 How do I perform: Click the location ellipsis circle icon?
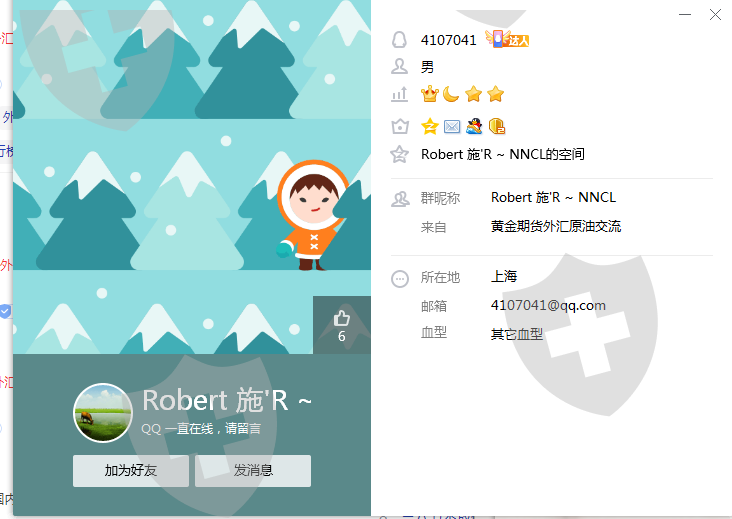[400, 279]
